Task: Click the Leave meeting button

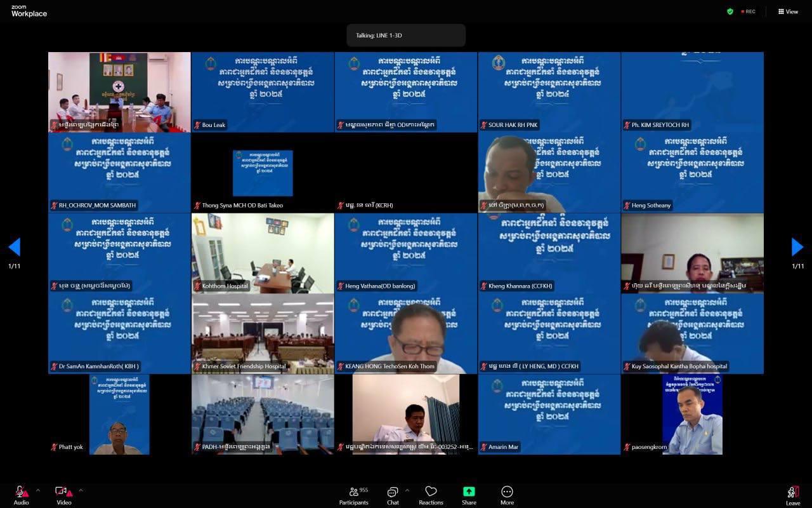Action: pyautogui.click(x=793, y=495)
